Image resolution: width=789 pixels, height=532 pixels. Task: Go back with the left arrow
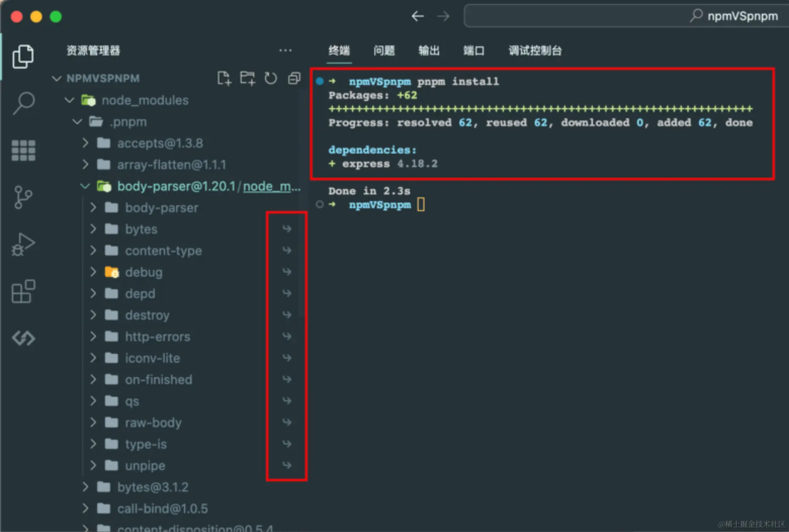pyautogui.click(x=418, y=16)
